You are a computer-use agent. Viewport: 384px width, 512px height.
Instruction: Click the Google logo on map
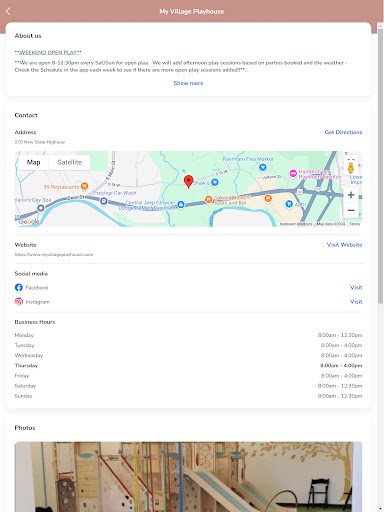point(29,222)
